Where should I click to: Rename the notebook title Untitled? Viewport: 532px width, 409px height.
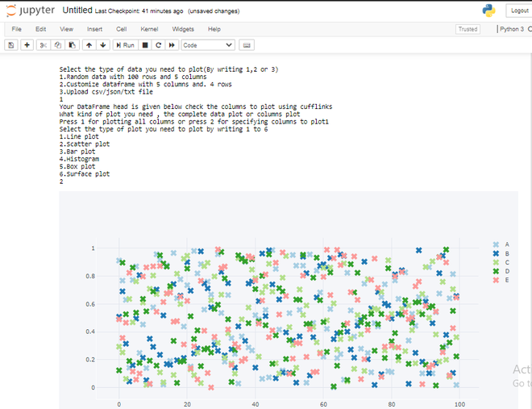click(x=77, y=10)
